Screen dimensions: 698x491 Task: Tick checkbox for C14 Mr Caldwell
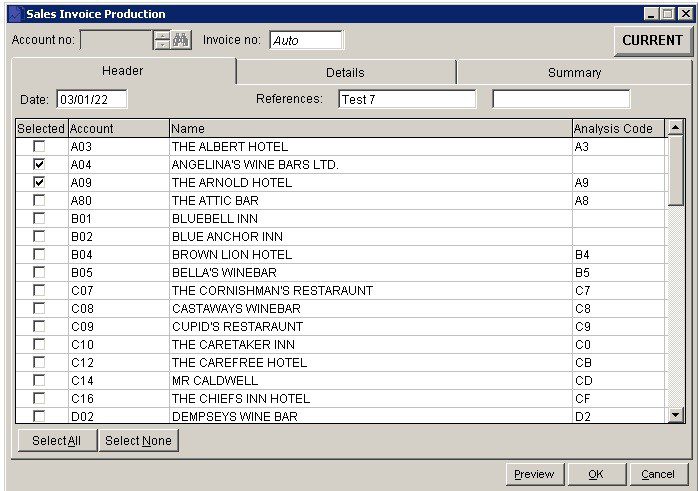click(x=39, y=380)
